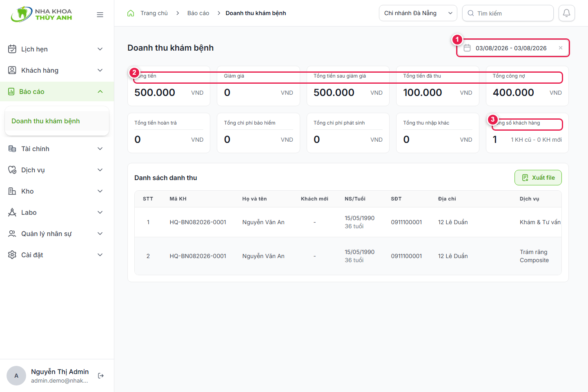Click the Kho warehouse icon
Screen dimensions: 588x392
[12, 191]
